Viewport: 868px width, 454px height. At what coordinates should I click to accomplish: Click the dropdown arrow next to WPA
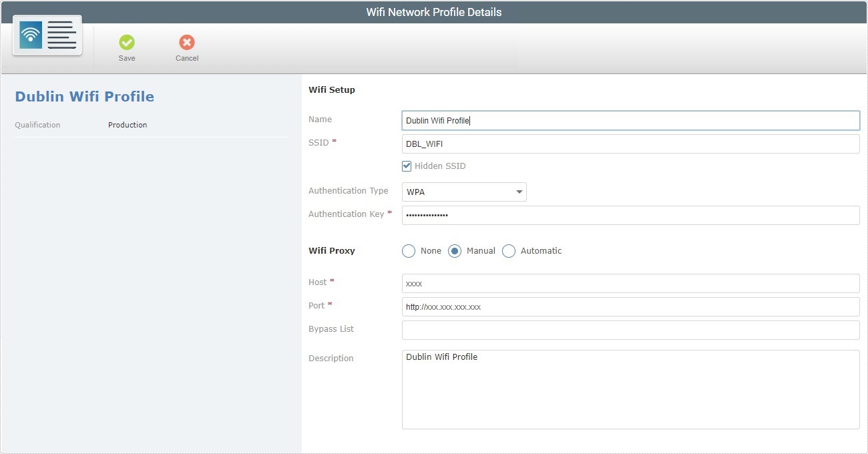pyautogui.click(x=519, y=192)
